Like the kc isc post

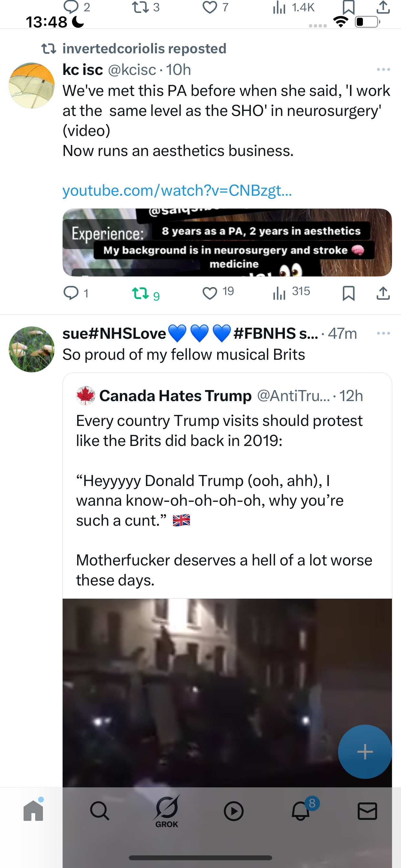pos(218,293)
